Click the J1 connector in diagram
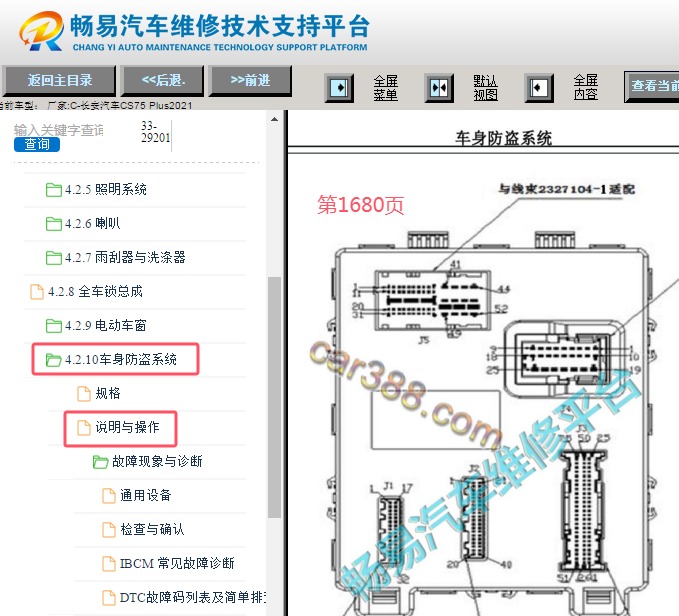Image resolution: width=679 pixels, height=616 pixels. pyautogui.click(x=391, y=531)
